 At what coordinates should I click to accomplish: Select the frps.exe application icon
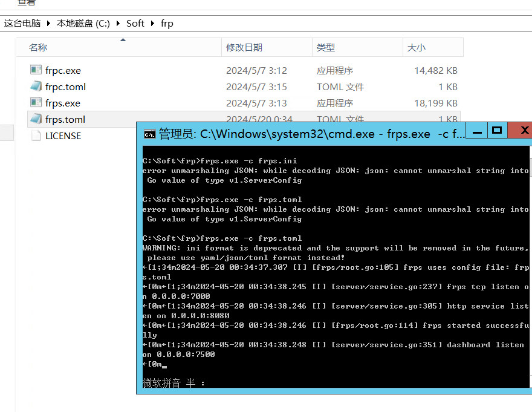point(36,103)
